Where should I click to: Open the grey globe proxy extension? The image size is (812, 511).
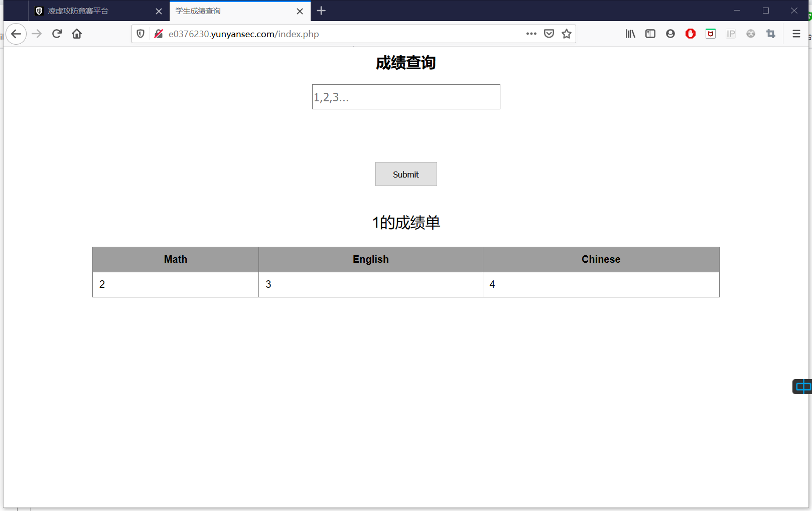(751, 34)
